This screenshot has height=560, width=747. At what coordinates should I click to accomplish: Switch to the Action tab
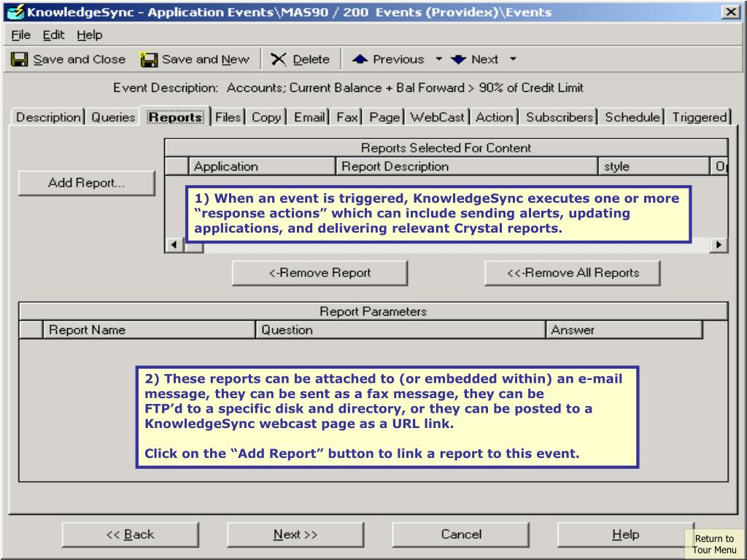click(x=495, y=117)
